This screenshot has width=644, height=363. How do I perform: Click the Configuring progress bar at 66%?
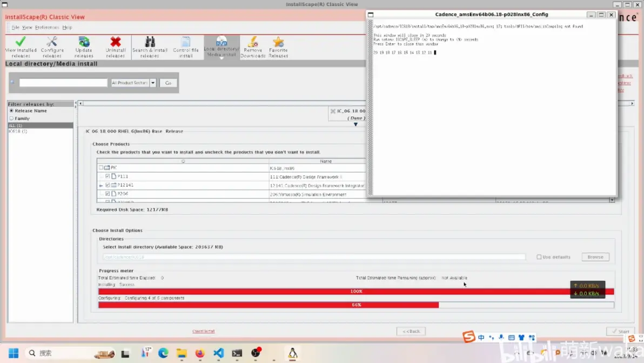[x=356, y=305]
